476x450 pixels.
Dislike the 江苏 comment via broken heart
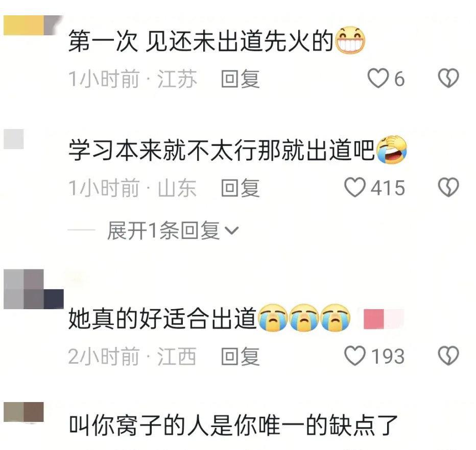pyautogui.click(x=448, y=78)
